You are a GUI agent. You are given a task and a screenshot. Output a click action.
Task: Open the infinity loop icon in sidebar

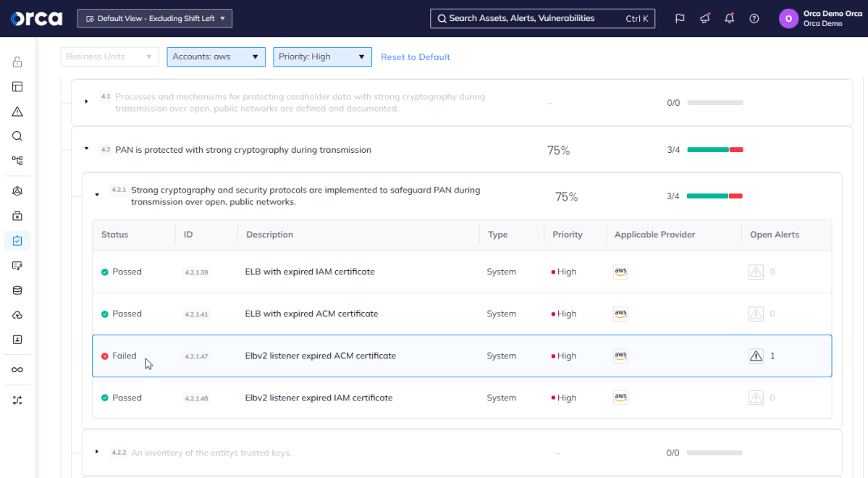point(17,370)
